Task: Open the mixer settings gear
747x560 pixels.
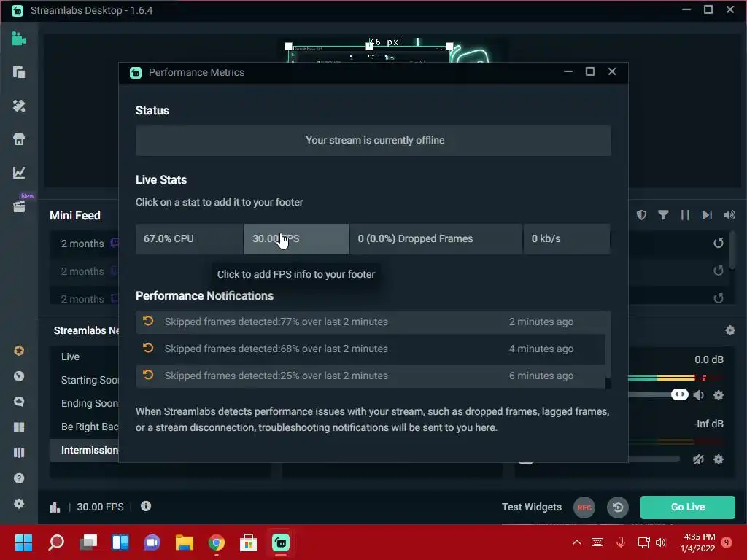Action: [729, 330]
